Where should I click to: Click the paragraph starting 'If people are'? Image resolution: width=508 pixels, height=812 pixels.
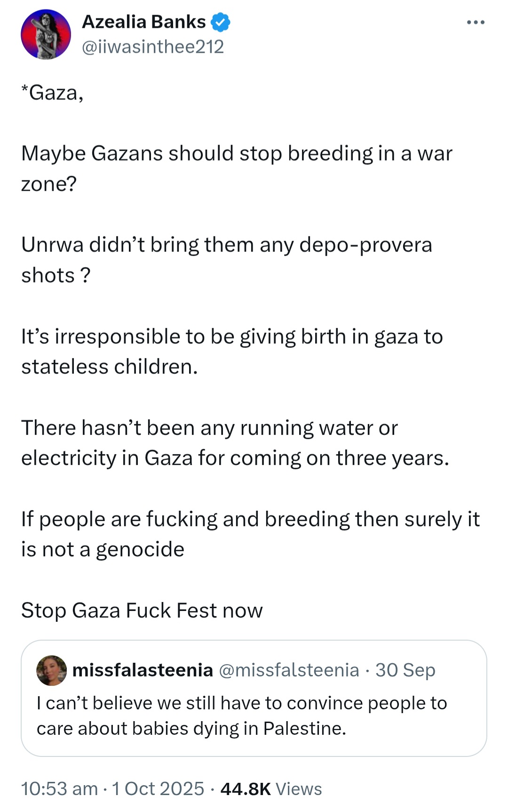(x=250, y=534)
